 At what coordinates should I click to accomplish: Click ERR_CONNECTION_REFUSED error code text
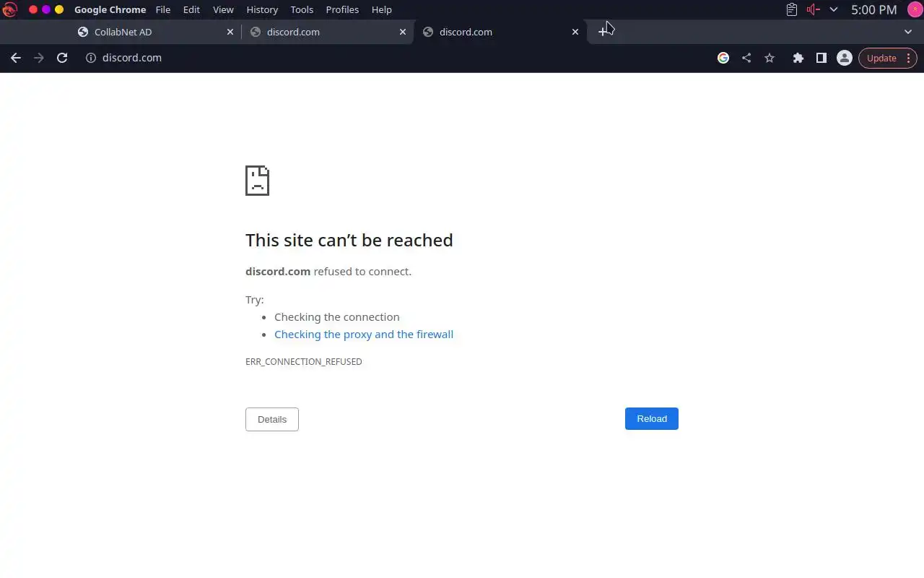coord(304,361)
